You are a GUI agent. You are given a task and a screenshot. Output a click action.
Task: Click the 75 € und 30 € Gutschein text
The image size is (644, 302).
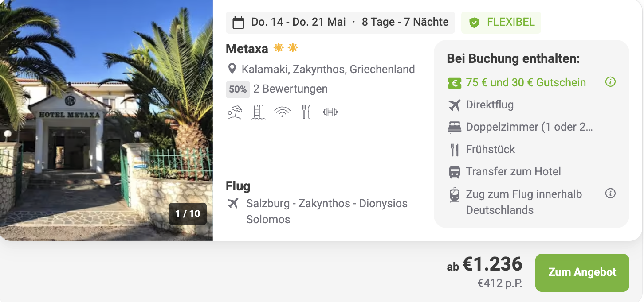(x=526, y=83)
